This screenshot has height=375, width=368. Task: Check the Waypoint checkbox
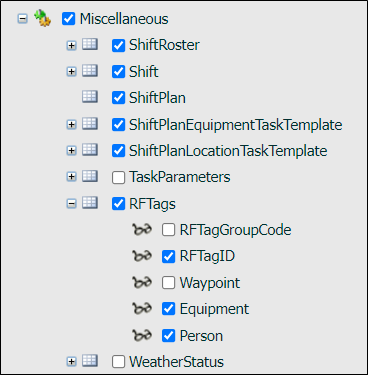168,283
